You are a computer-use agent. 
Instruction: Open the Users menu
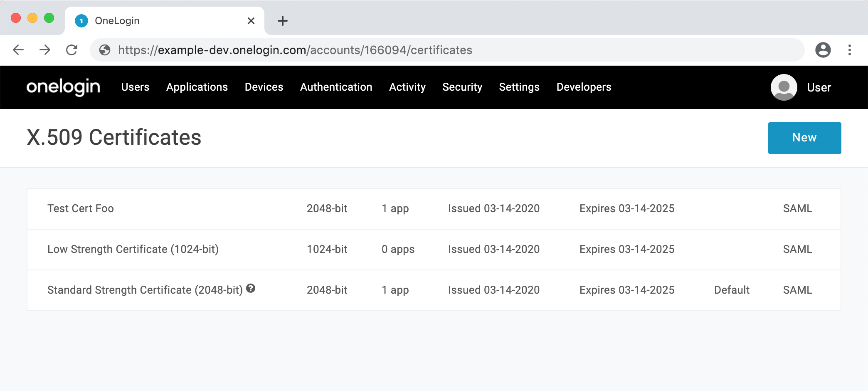pyautogui.click(x=135, y=87)
